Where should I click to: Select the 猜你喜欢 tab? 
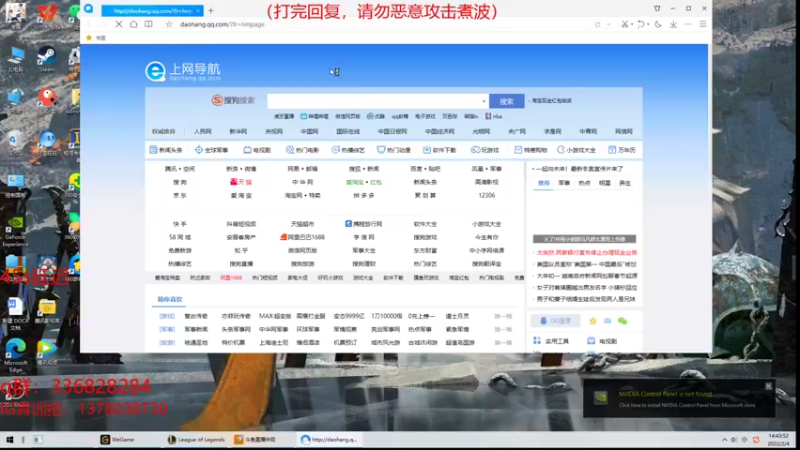pyautogui.click(x=169, y=299)
